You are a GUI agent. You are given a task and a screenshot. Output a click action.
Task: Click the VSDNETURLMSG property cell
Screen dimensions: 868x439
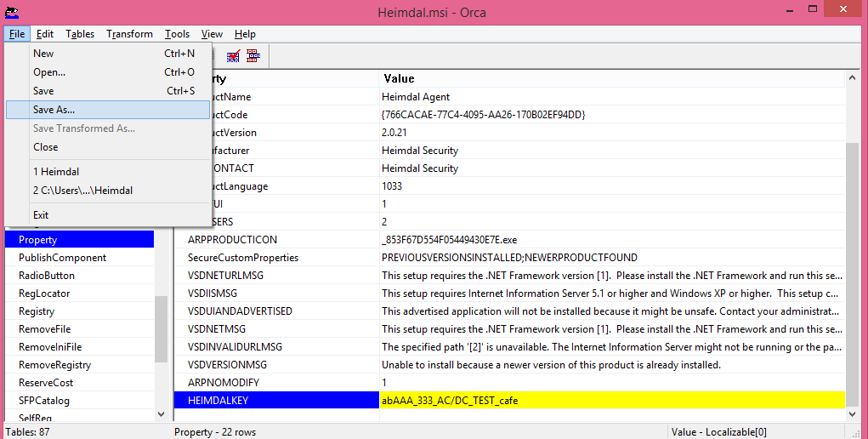(277, 276)
